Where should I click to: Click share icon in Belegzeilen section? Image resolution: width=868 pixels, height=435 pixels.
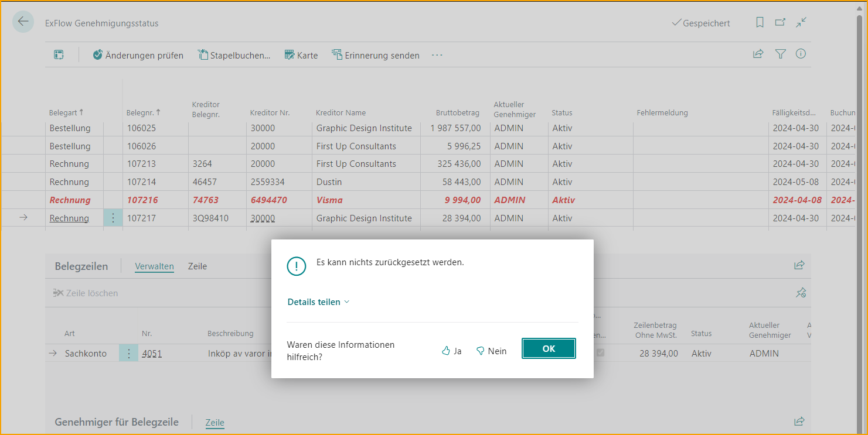(799, 265)
